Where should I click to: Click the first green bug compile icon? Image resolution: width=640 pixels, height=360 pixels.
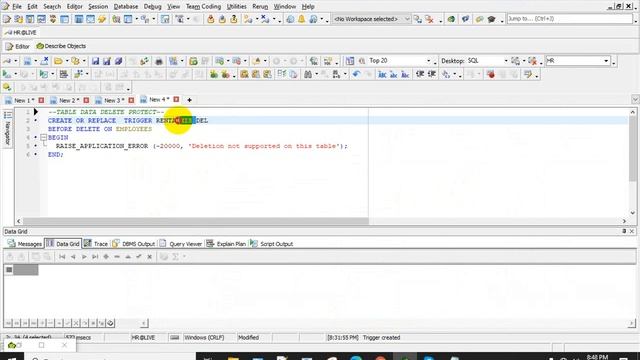(x=213, y=74)
